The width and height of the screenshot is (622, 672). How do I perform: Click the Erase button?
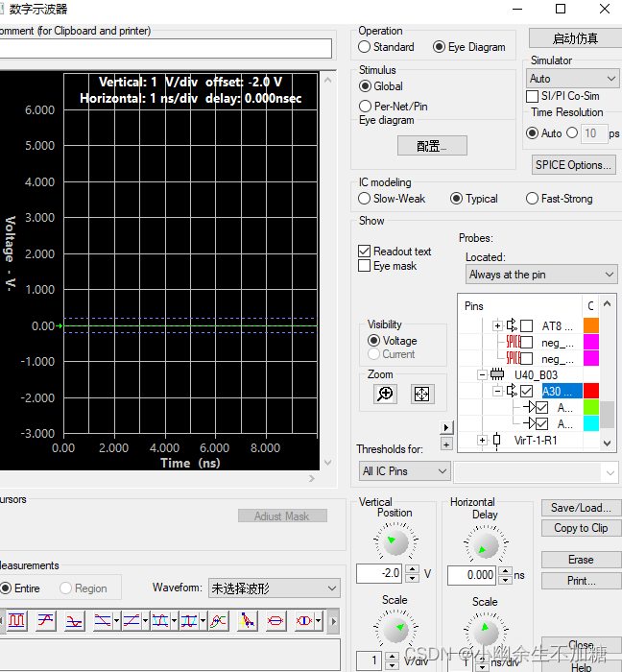[582, 560]
